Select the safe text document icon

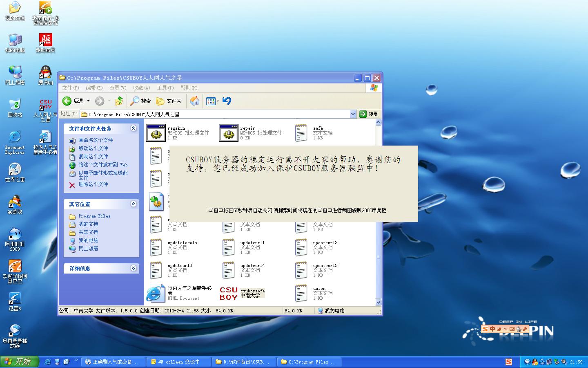pyautogui.click(x=301, y=133)
